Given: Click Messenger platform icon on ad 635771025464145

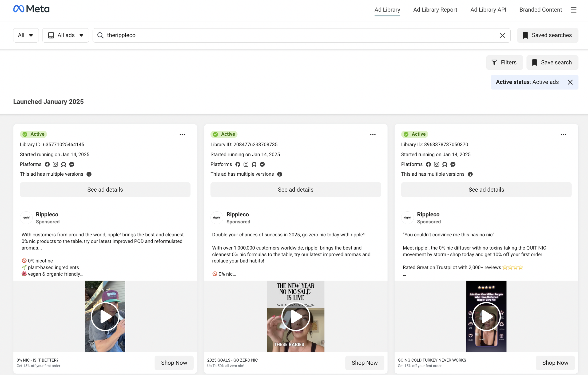Looking at the screenshot, I should click(72, 165).
